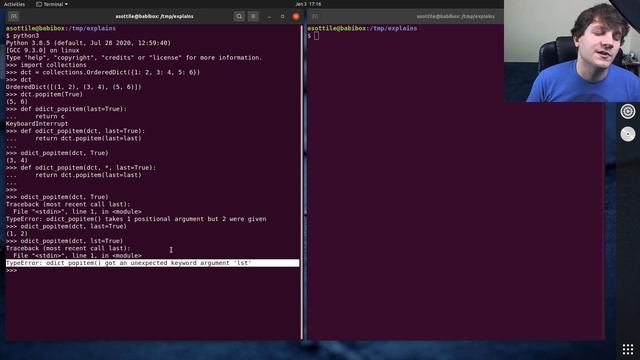Image resolution: width=640 pixels, height=360 pixels.
Task: Click the 'dct = collections.OrderedDict' line
Action: click(x=103, y=72)
